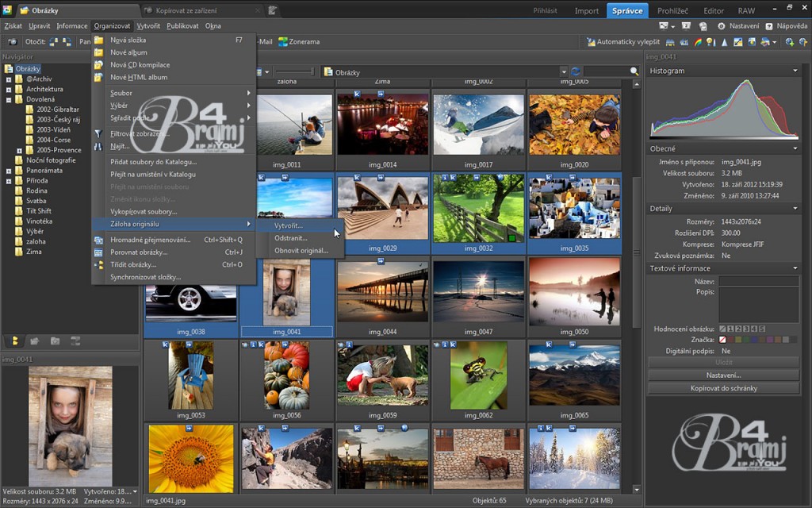Switch to the Editor tab
Image resolution: width=812 pixels, height=508 pixels.
pos(714,10)
